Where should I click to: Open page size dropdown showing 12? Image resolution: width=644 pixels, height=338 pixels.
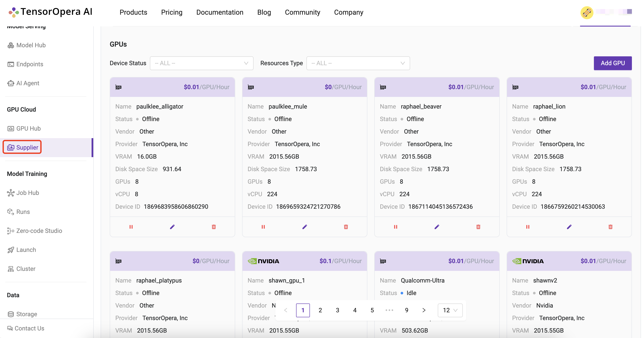(x=450, y=310)
